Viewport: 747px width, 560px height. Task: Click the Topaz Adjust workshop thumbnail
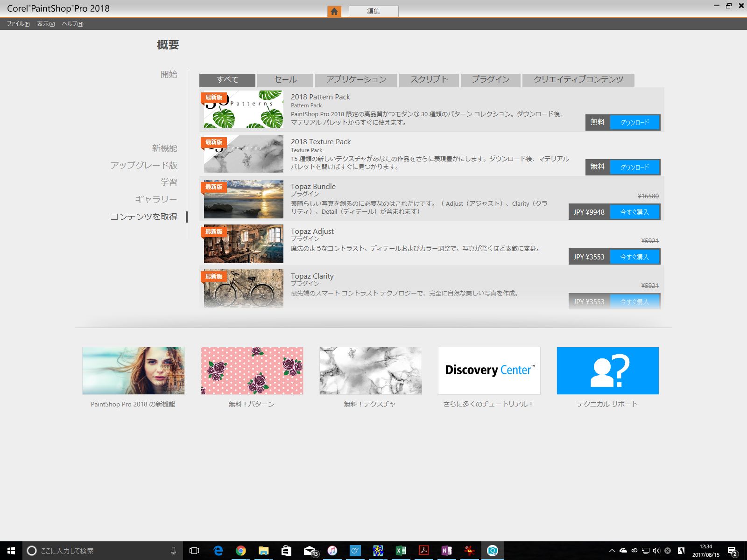pyautogui.click(x=244, y=244)
